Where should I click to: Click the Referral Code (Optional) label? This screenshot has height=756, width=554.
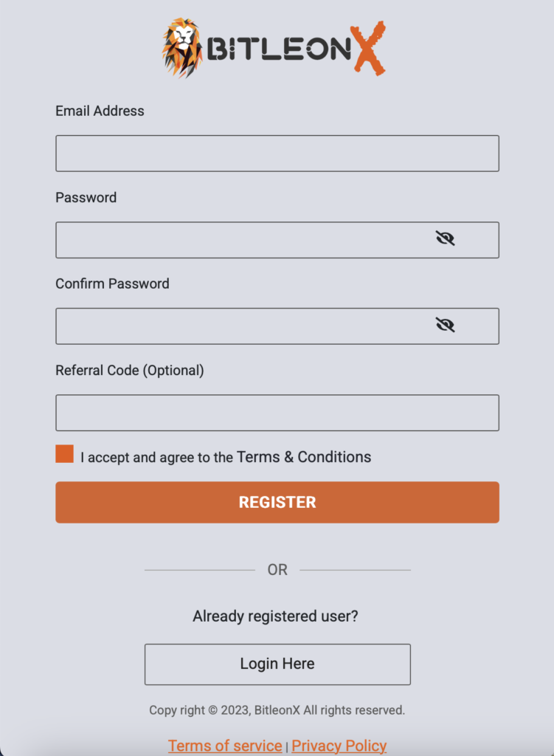tap(130, 371)
